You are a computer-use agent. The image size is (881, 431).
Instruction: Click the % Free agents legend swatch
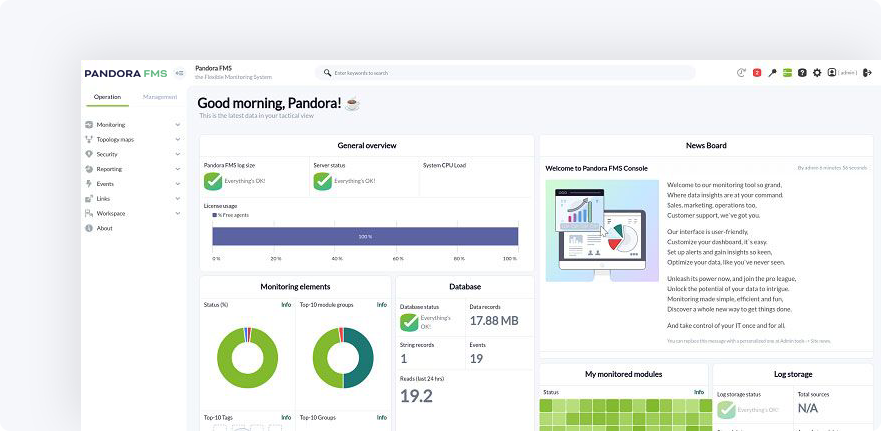pos(215,215)
